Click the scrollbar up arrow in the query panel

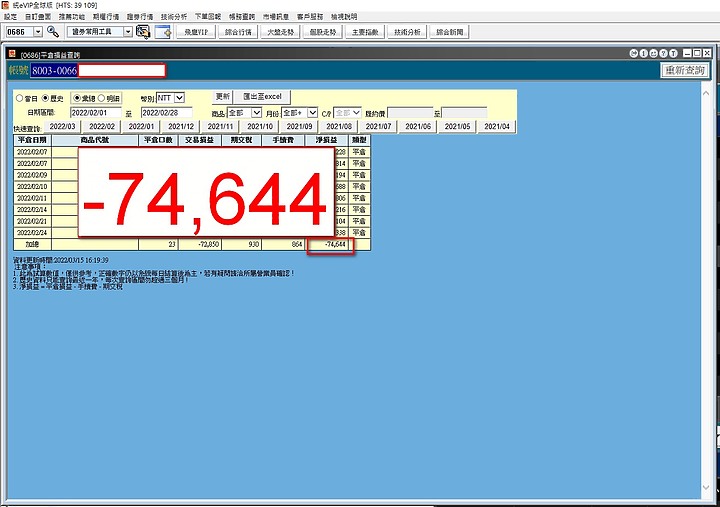(706, 93)
